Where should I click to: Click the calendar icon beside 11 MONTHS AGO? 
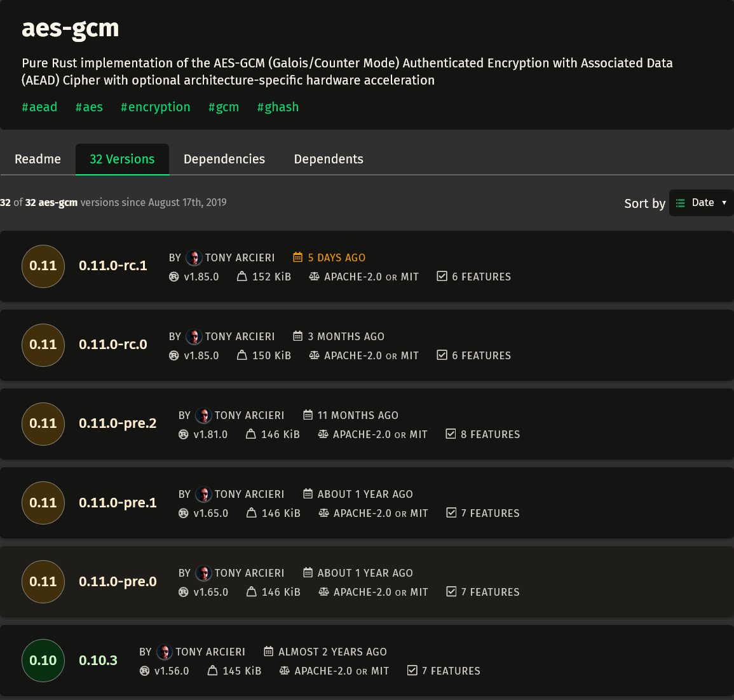point(308,415)
